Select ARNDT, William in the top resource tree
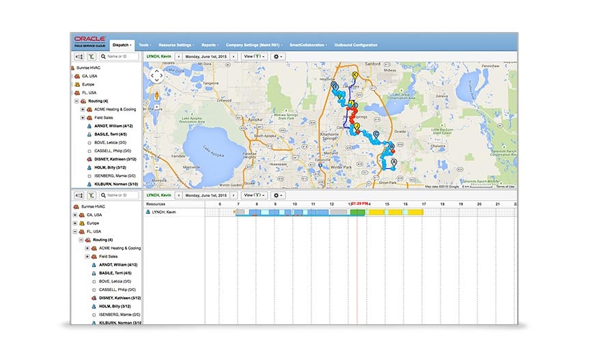This screenshot has width=601, height=364. point(114,126)
